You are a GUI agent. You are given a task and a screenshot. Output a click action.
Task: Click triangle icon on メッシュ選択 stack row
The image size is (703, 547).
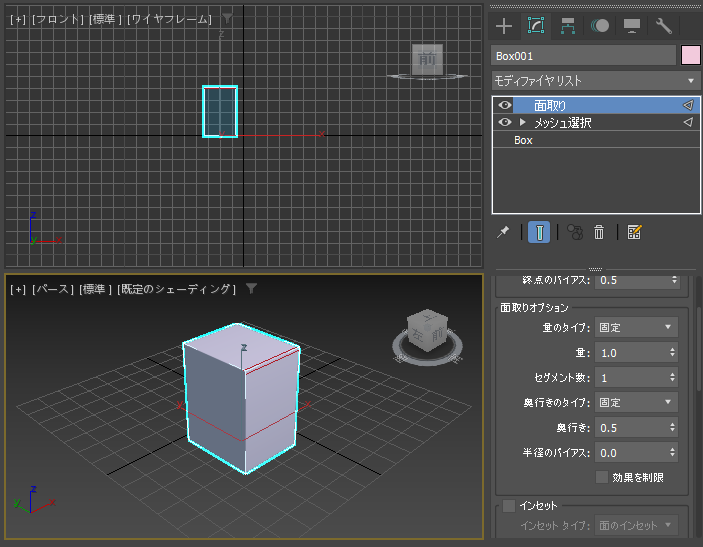[x=688, y=122]
